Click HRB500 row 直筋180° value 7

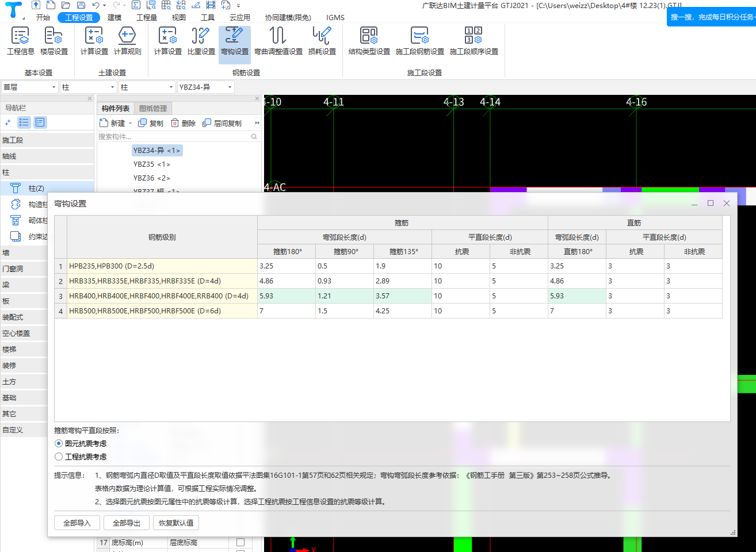[x=577, y=311]
